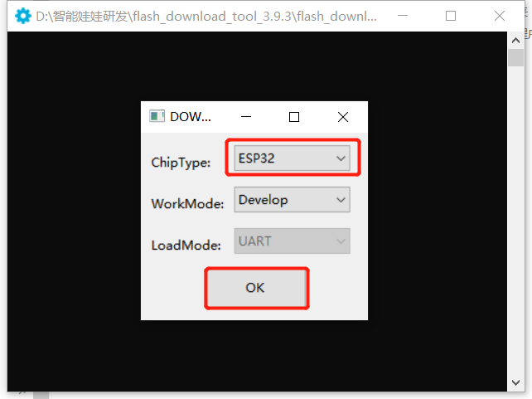Screen dimensions: 532x399
Task: Minimize the flash_download_tool console window
Action: [x=403, y=16]
